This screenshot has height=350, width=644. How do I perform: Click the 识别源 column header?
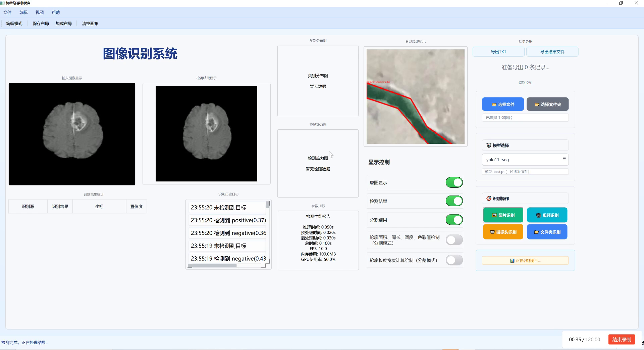[28, 207]
